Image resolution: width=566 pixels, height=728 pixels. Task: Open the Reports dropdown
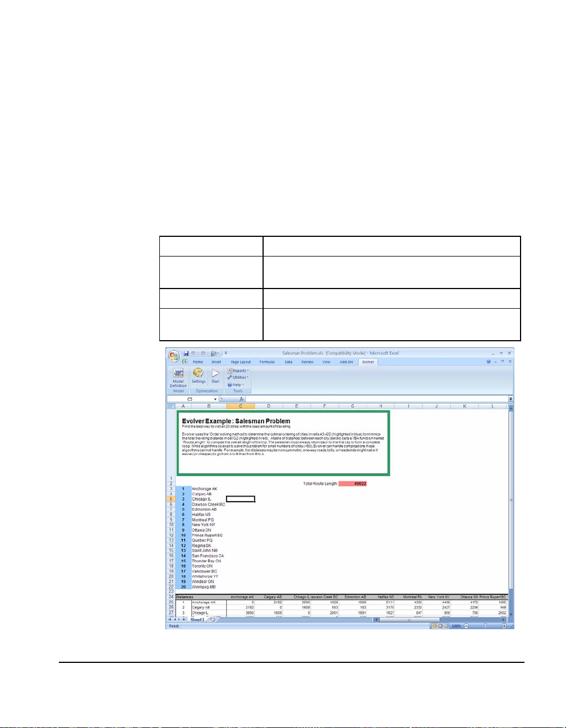(x=238, y=370)
